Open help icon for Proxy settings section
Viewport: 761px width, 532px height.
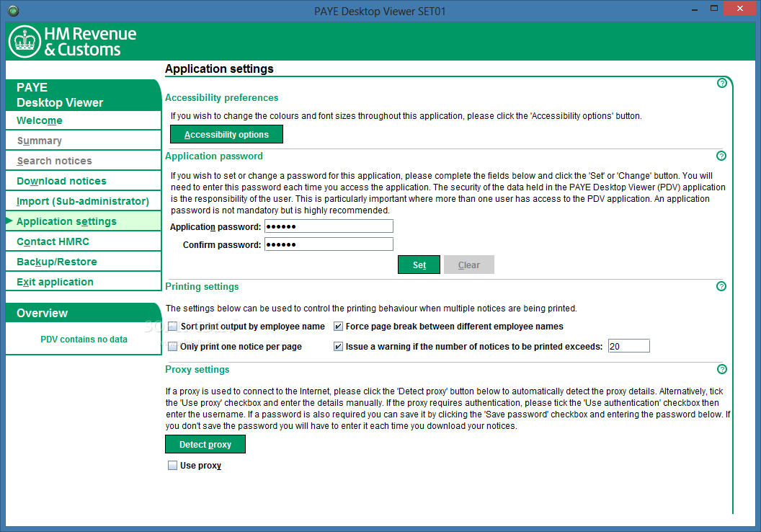click(x=721, y=369)
